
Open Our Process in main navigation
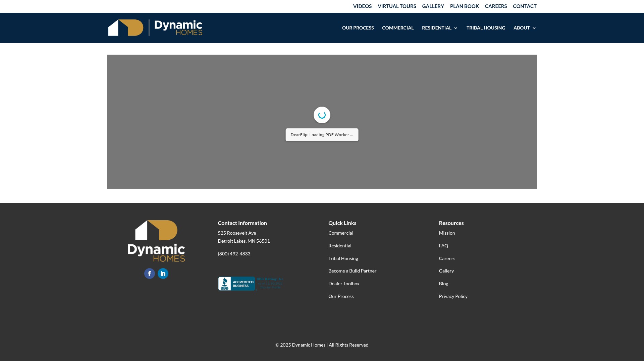tap(358, 28)
